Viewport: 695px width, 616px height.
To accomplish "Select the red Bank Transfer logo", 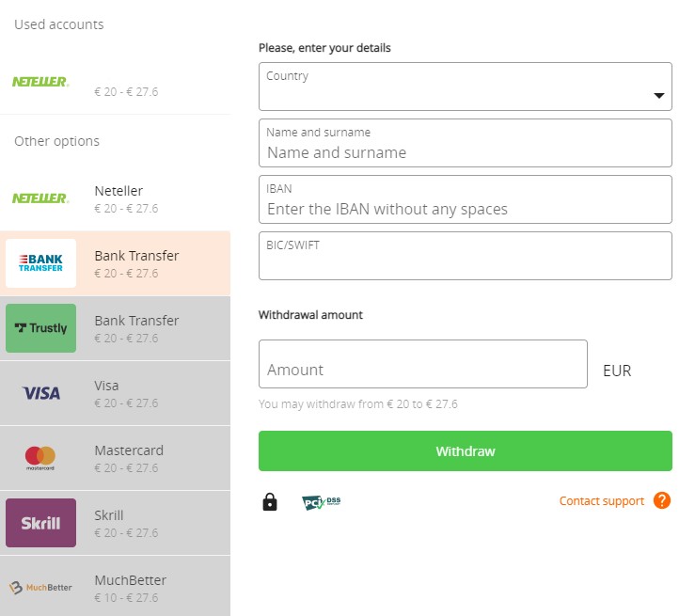I will tap(40, 263).
